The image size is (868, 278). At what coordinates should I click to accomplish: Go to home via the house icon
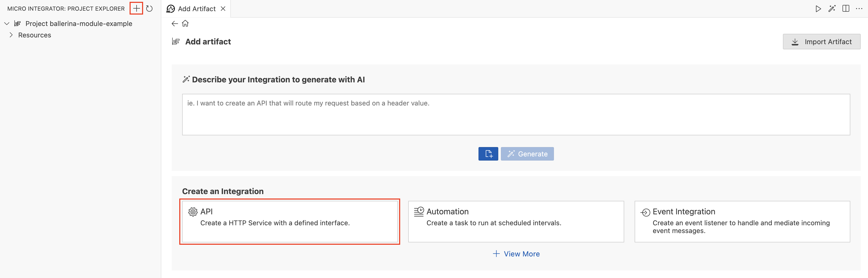[x=185, y=24]
